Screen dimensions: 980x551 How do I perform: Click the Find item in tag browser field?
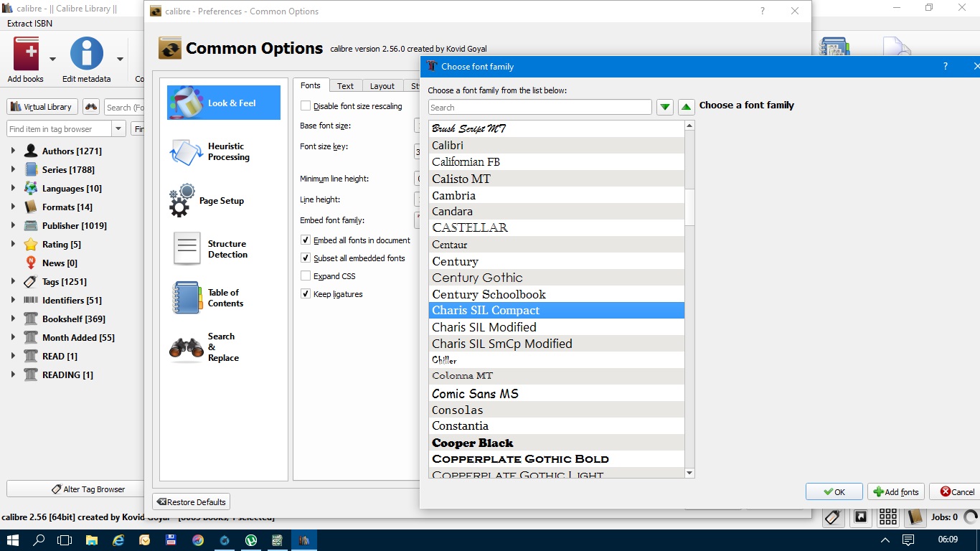coord(60,129)
